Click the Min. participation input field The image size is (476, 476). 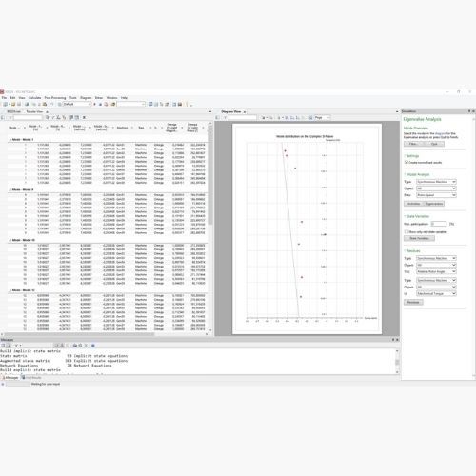coord(439,224)
